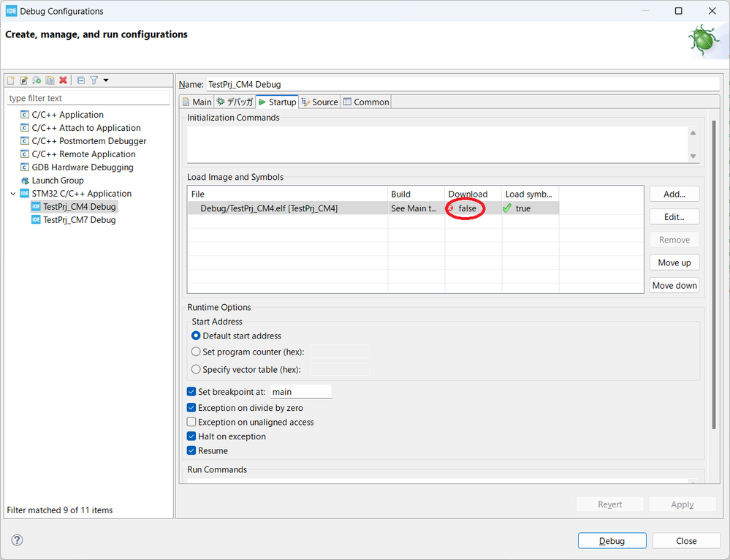Click the Debug Configurations IDE title icon
Screen dimensions: 730x560
point(11,11)
